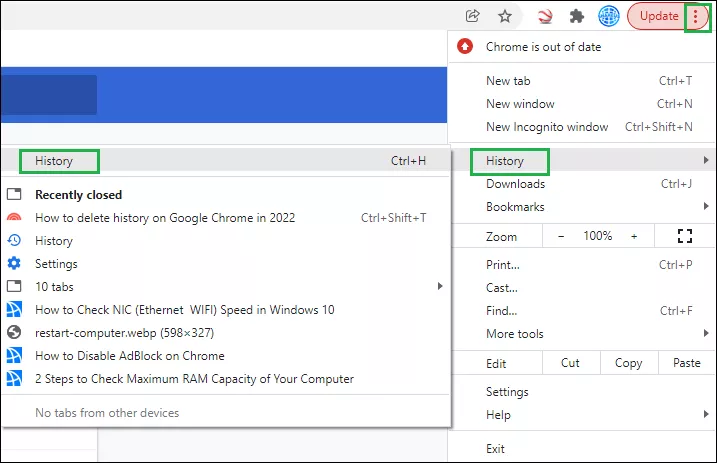Click favicon beside 2 Steps to Check RAM
The height and width of the screenshot is (463, 717).
pos(14,378)
